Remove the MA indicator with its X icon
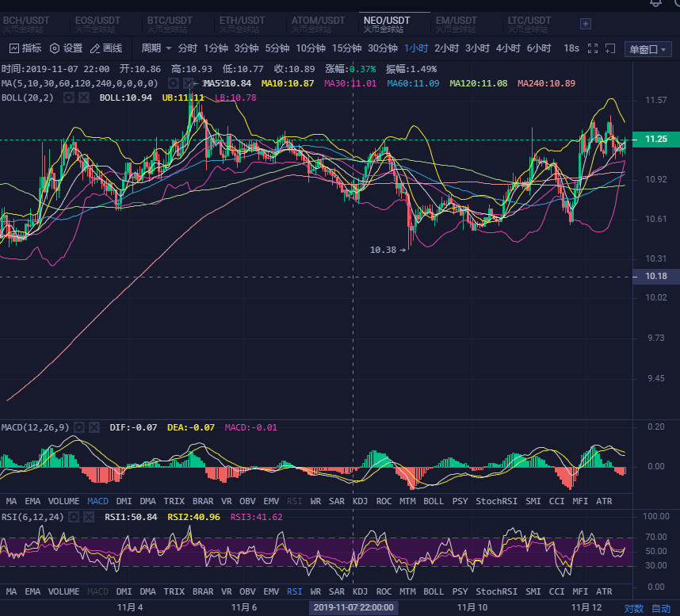 click(x=188, y=83)
